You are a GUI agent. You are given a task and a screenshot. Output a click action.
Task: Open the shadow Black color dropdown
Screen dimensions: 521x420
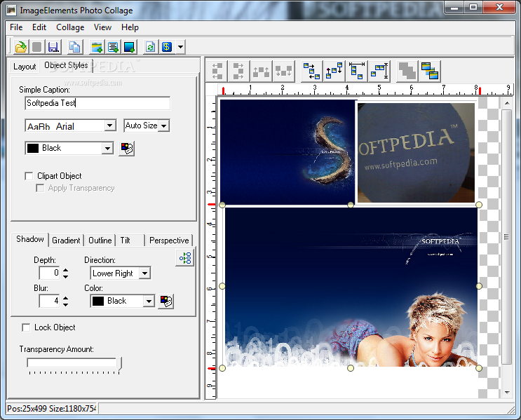point(149,301)
